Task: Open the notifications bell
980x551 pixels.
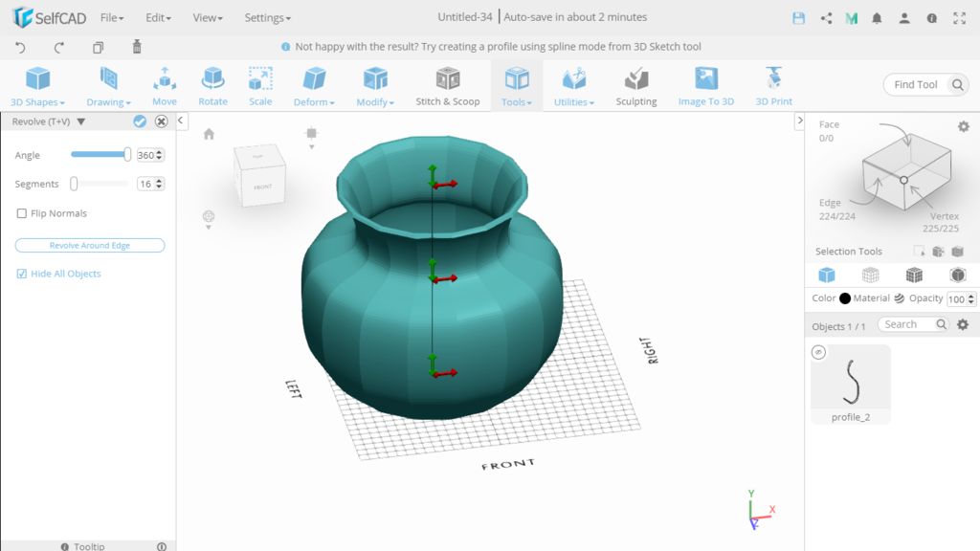Action: 877,18
